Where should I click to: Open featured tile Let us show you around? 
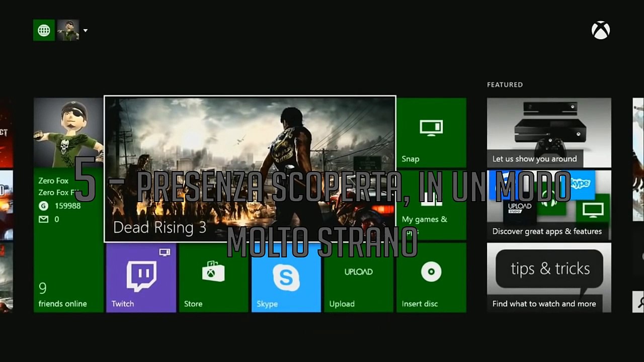coord(549,133)
